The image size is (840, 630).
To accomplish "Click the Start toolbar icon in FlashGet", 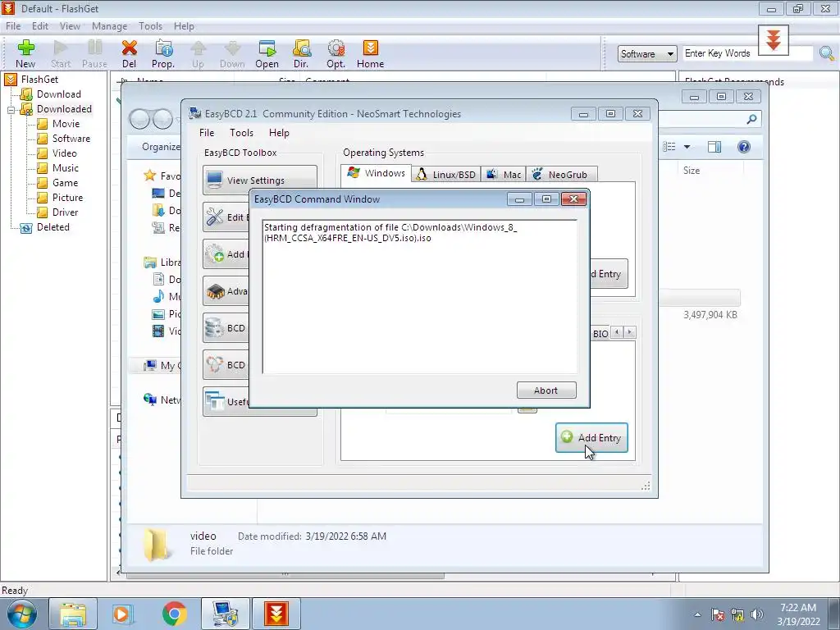I will pos(61,53).
